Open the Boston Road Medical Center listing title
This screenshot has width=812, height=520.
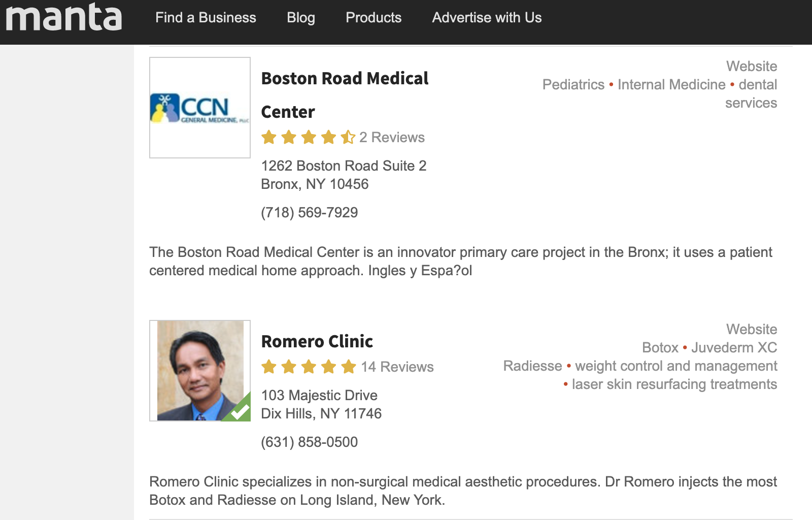point(345,95)
